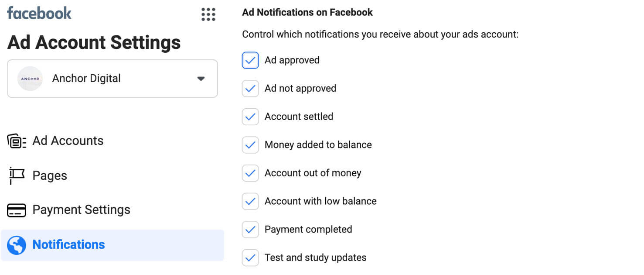Viewport: 644px width, 275px height.
Task: Click the Ad Account Settings heading
Action: click(x=94, y=42)
